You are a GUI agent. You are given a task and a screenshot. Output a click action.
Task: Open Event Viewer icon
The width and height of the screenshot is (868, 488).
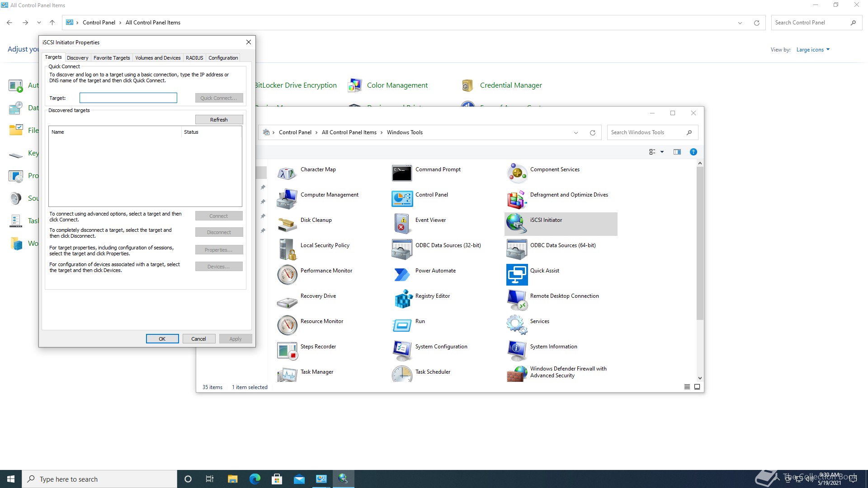point(402,224)
